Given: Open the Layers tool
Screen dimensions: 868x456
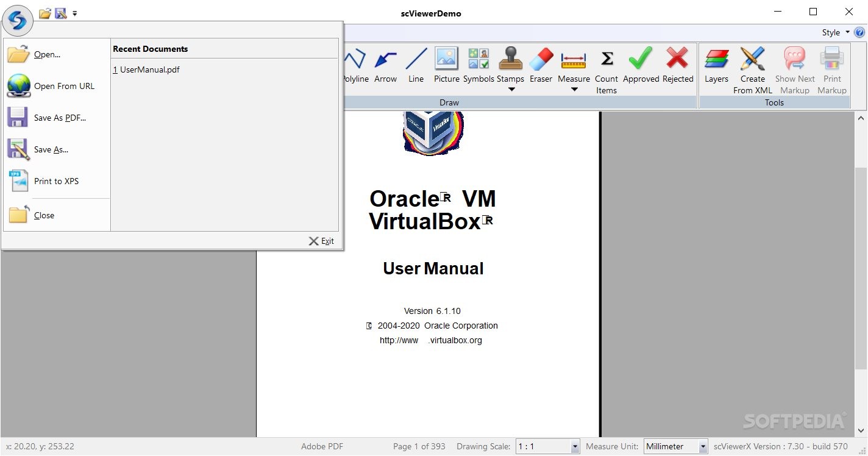Looking at the screenshot, I should point(717,66).
